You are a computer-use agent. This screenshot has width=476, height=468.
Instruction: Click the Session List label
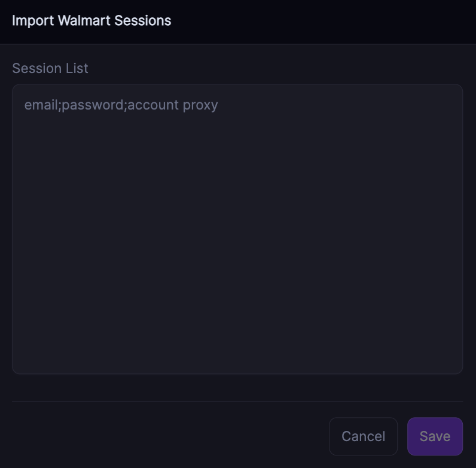click(50, 68)
